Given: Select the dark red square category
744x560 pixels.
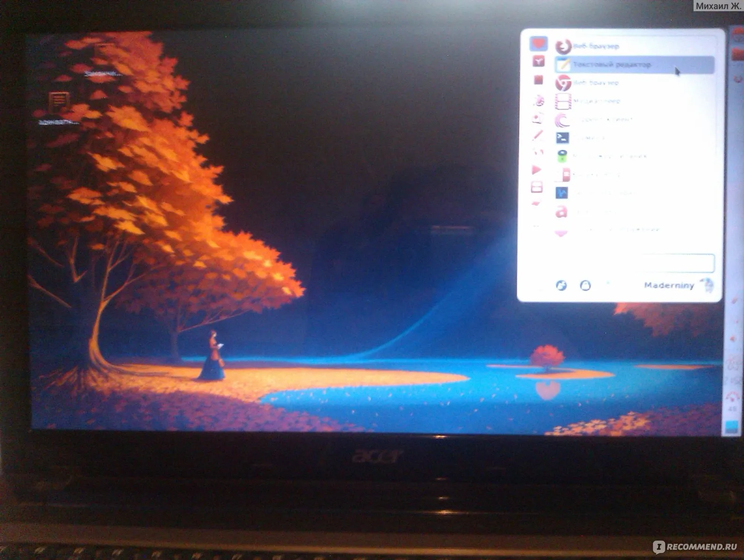Looking at the screenshot, I should click(539, 80).
